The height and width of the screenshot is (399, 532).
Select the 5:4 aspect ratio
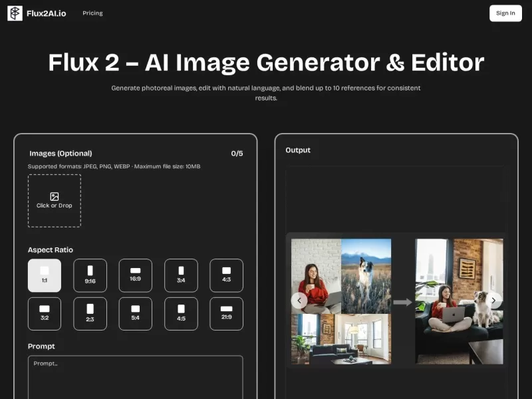[x=135, y=313]
